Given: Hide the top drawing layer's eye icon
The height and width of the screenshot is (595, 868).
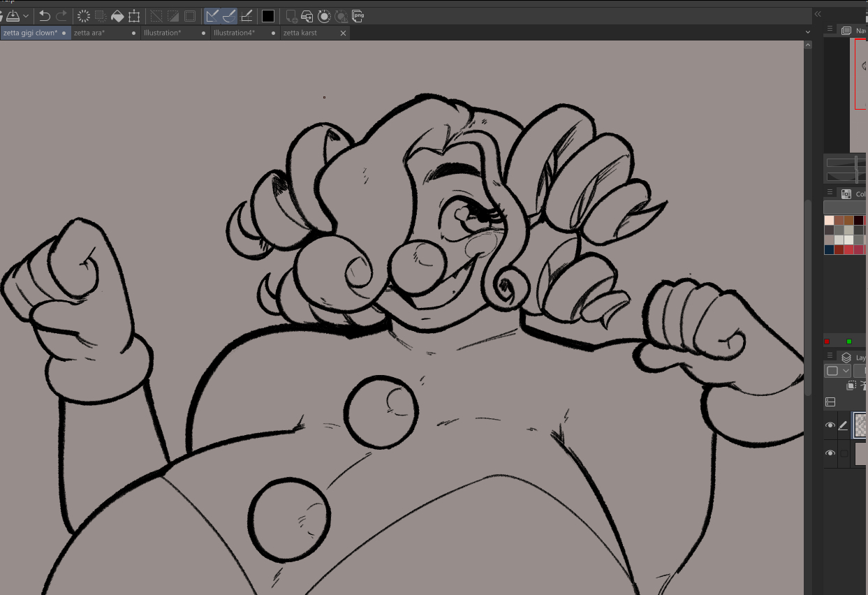Looking at the screenshot, I should pyautogui.click(x=830, y=425).
